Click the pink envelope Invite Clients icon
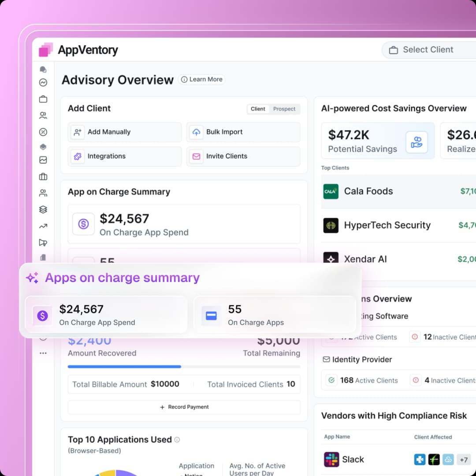Screen dimensions: 476x476 [197, 156]
